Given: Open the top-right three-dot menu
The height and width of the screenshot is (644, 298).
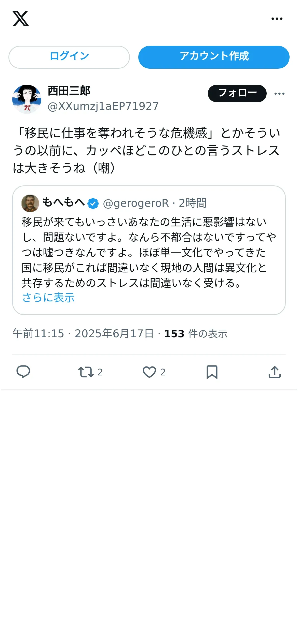Looking at the screenshot, I should click(277, 19).
